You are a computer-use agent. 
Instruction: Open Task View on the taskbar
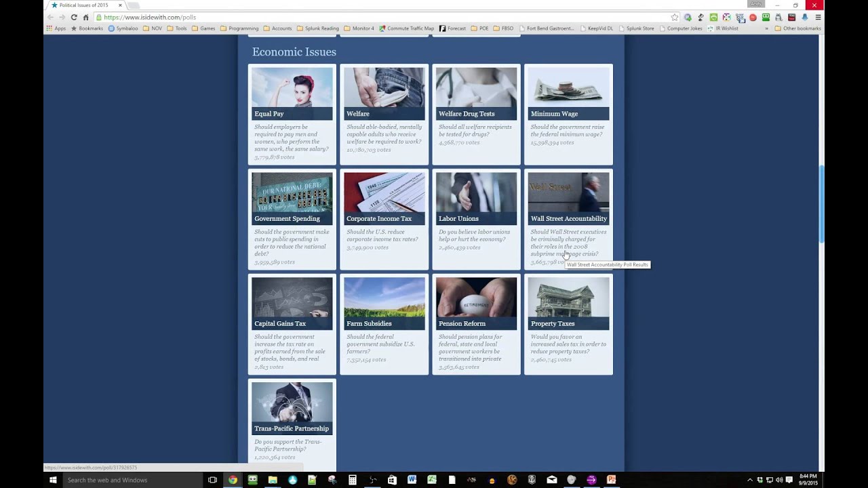click(x=212, y=480)
